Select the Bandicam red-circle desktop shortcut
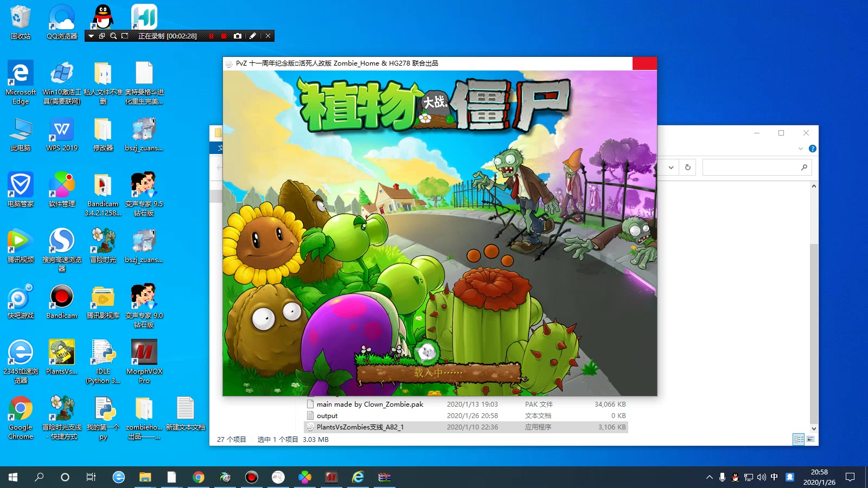 coord(62,301)
